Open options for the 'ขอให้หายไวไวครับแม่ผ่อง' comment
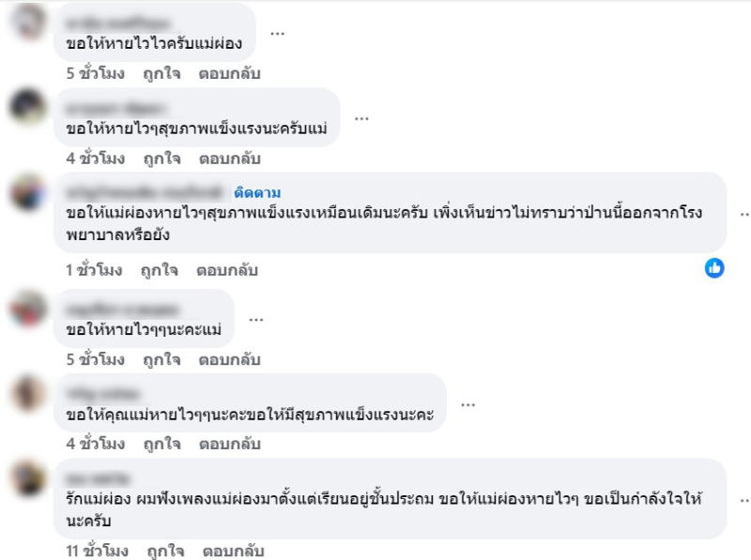 coord(277,34)
